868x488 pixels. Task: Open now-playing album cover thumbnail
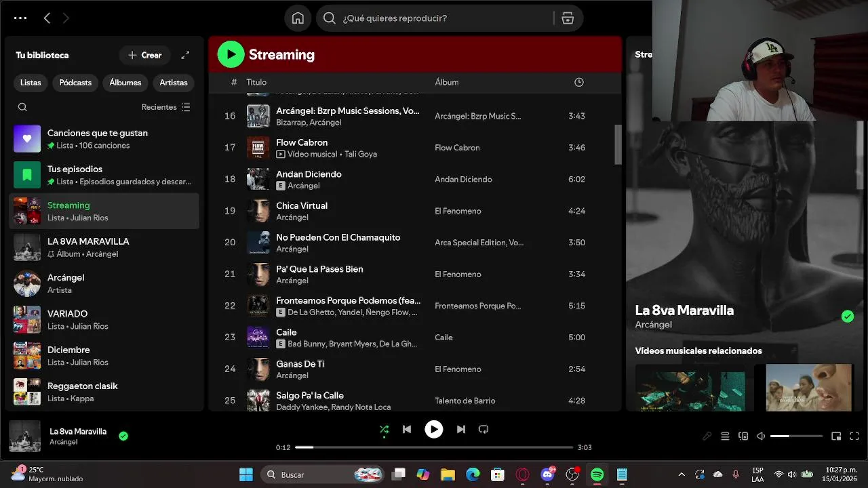coord(24,436)
